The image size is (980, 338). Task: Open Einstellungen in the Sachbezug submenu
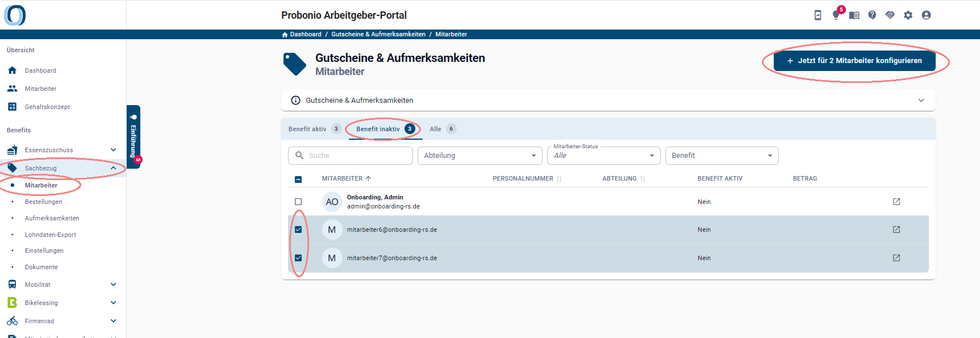pos(44,251)
